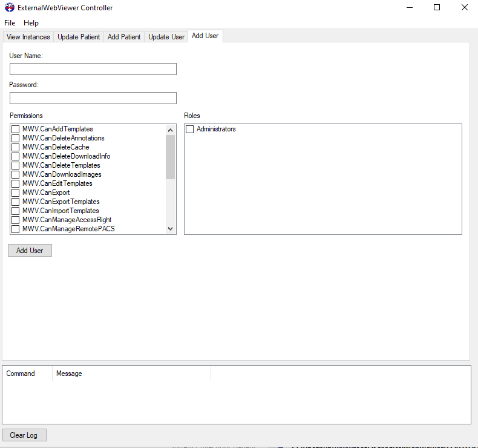Check the Administrators role
478x448 pixels.
189,130
